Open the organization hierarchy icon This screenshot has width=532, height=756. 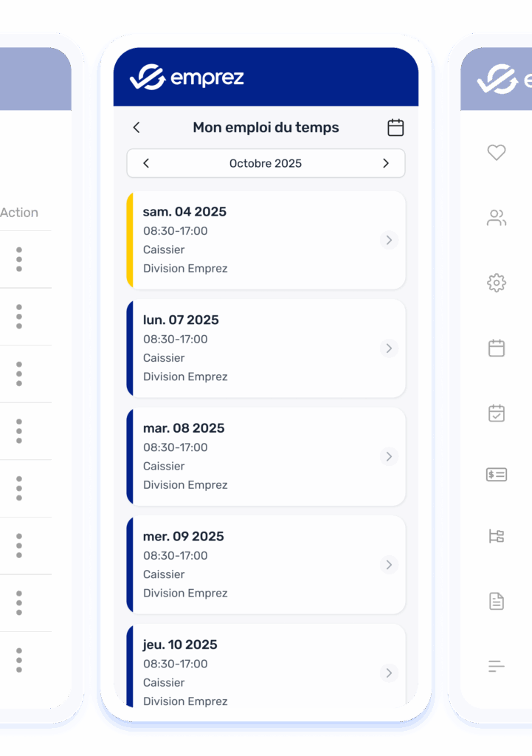(497, 537)
